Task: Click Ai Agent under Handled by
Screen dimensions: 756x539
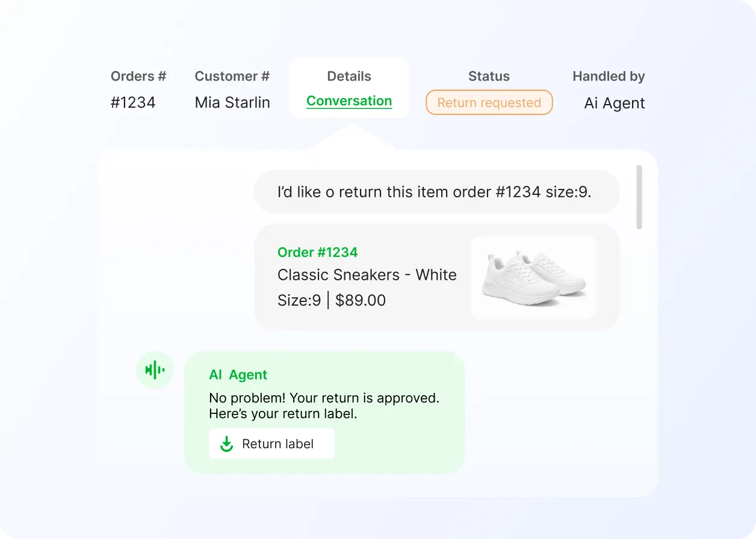Action: [x=615, y=103]
